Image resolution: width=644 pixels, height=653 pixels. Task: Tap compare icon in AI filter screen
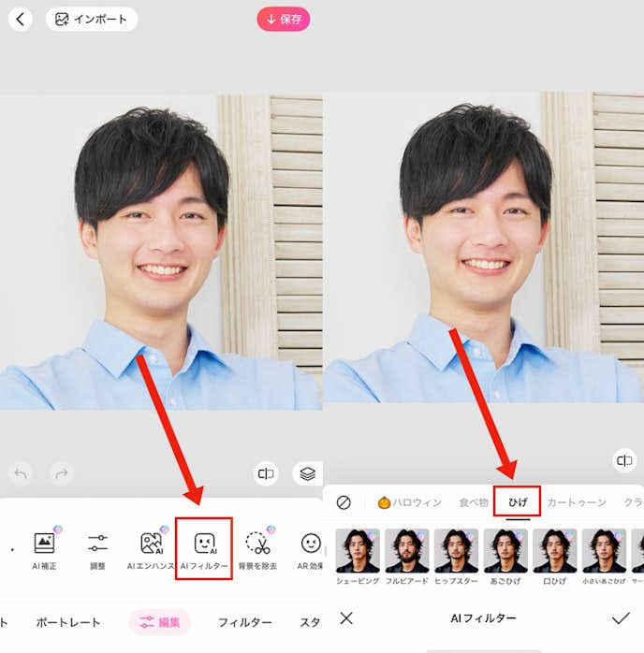click(624, 460)
